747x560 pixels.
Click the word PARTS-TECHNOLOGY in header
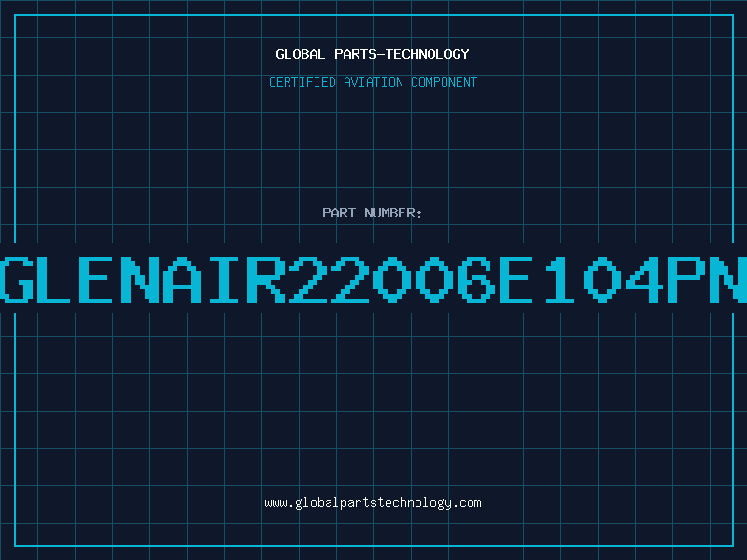point(402,54)
